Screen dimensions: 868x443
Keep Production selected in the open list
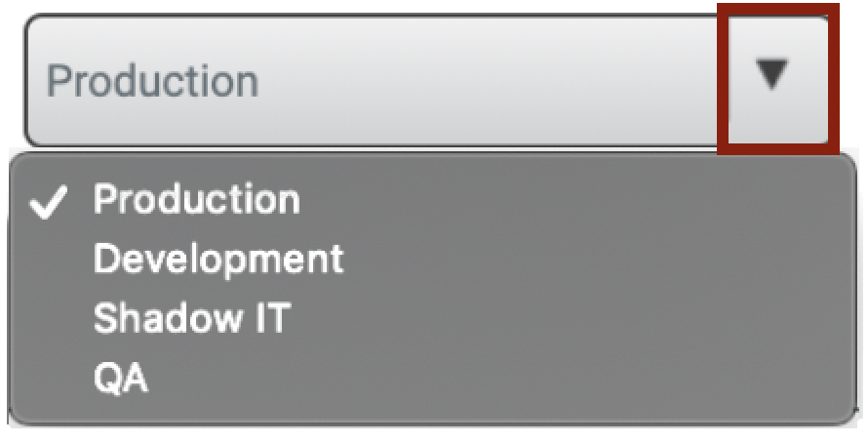pos(196,199)
